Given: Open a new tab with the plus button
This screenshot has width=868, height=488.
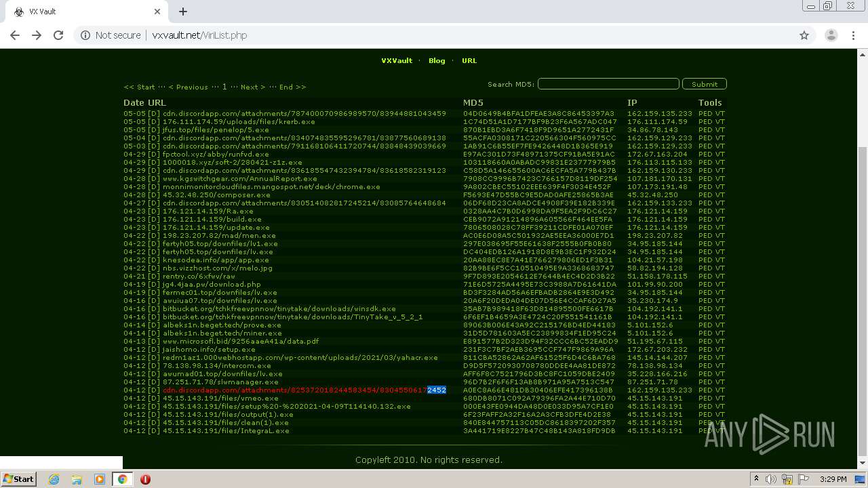Looking at the screenshot, I should coord(182,12).
